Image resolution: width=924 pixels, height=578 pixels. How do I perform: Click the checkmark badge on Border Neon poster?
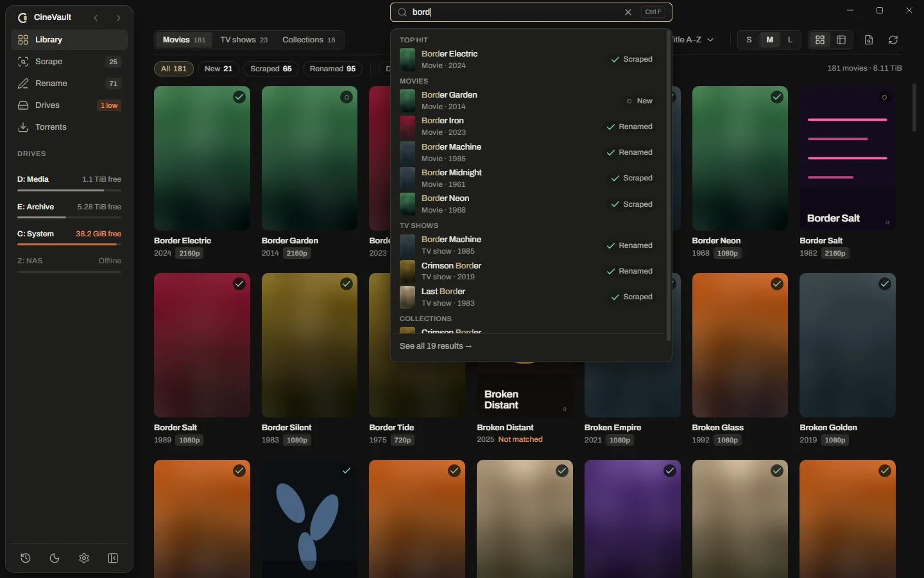tap(777, 97)
